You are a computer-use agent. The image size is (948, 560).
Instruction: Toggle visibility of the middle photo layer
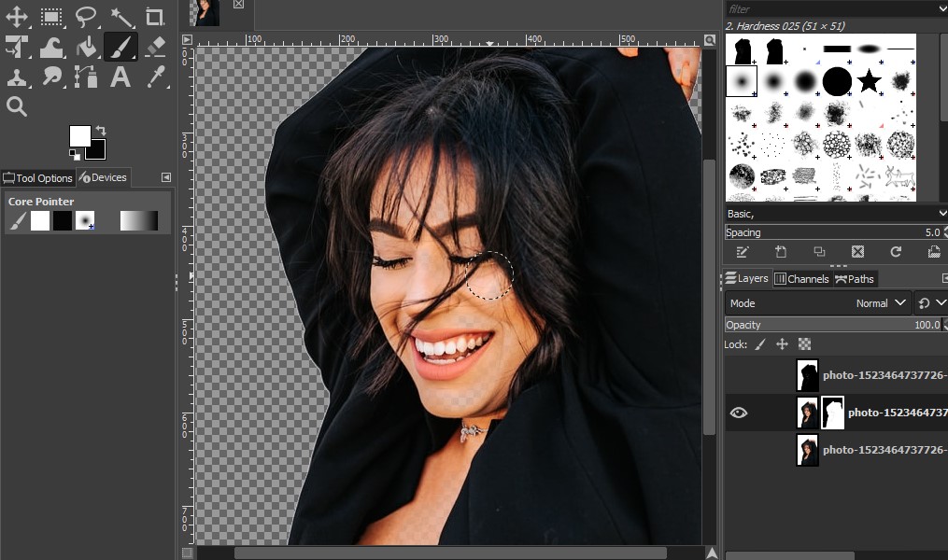(x=739, y=412)
